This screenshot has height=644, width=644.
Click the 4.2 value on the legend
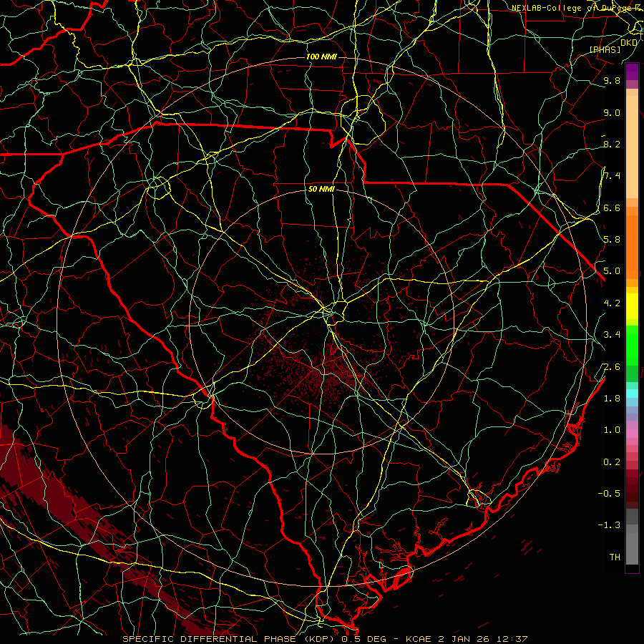point(612,303)
